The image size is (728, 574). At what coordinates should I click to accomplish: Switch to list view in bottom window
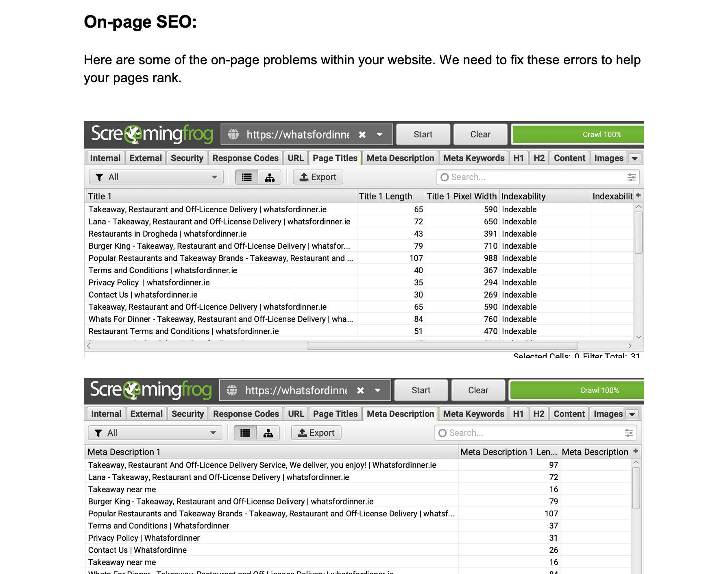[245, 433]
